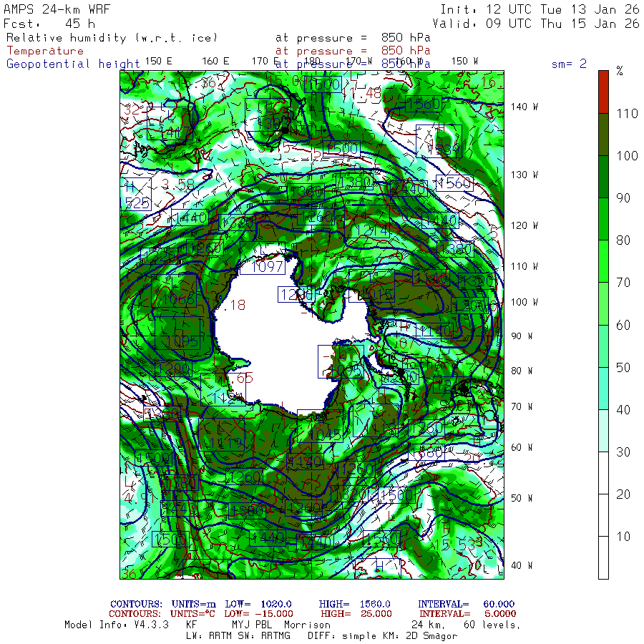Viewport: 644px width, 644px height.
Task: Click the '90 W' longitude label
Action: [x=522, y=336]
